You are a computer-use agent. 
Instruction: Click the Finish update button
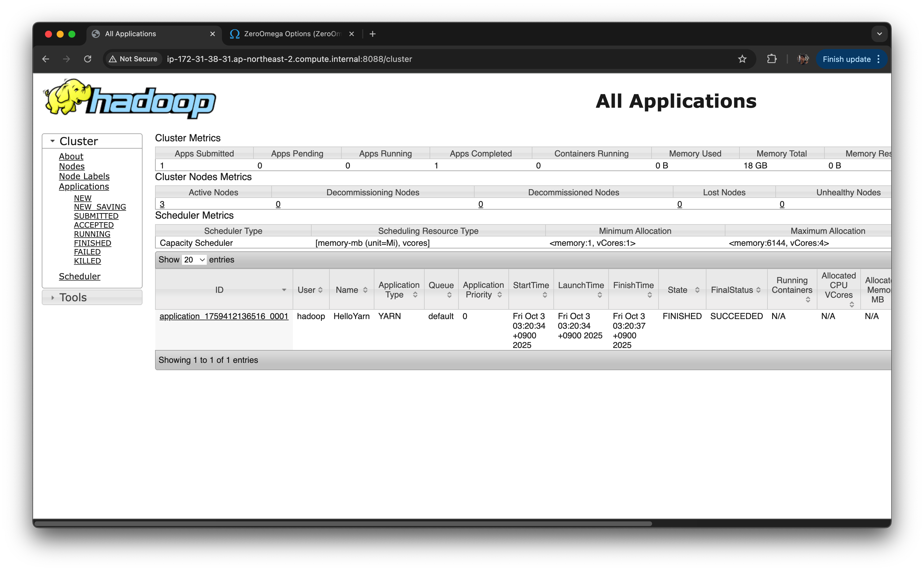tap(846, 59)
